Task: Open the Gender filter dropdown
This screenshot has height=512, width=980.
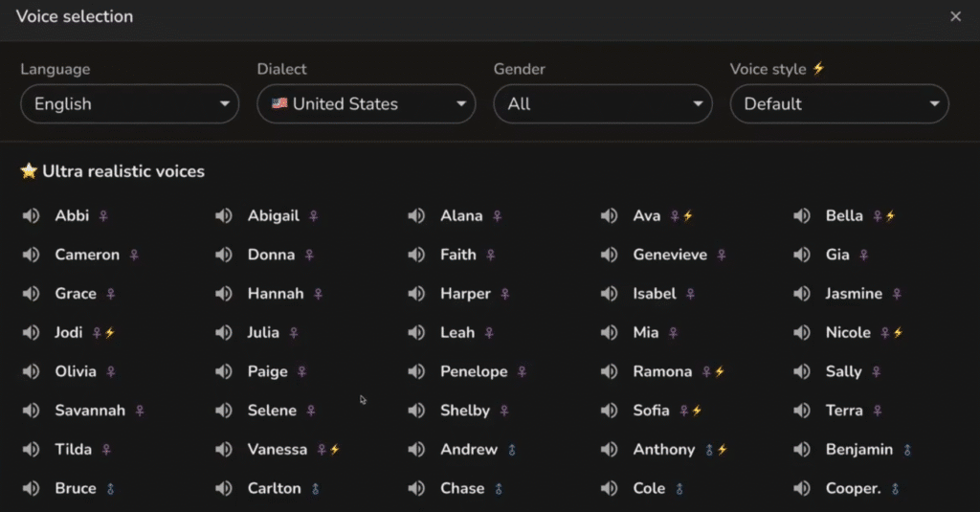Action: pyautogui.click(x=603, y=103)
